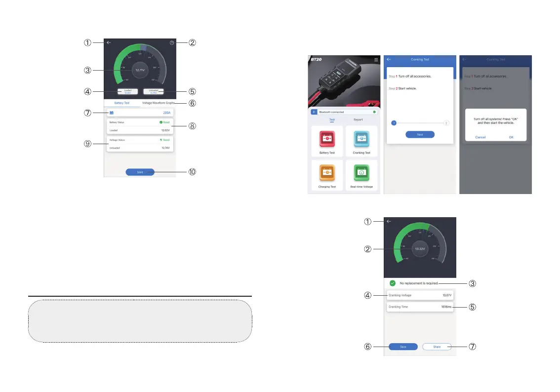The width and height of the screenshot is (560, 392).
Task: Tap step 1 marker on cranking progress line
Action: pos(394,123)
